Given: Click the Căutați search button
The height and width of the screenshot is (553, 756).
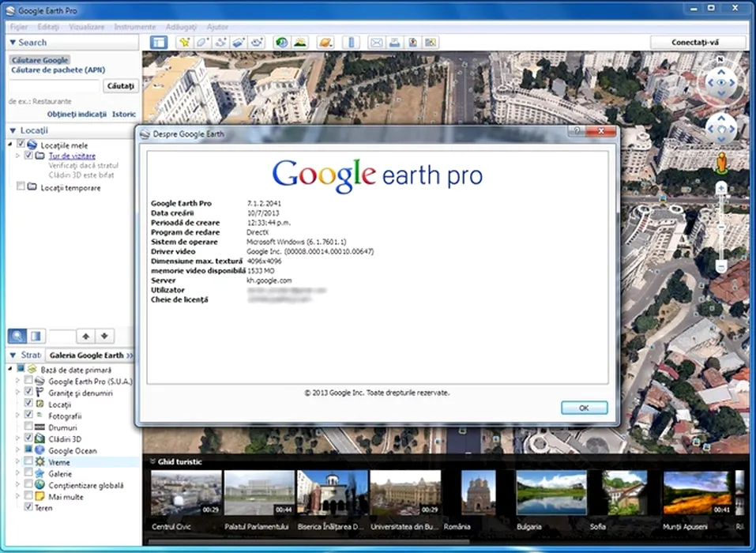Looking at the screenshot, I should point(121,86).
